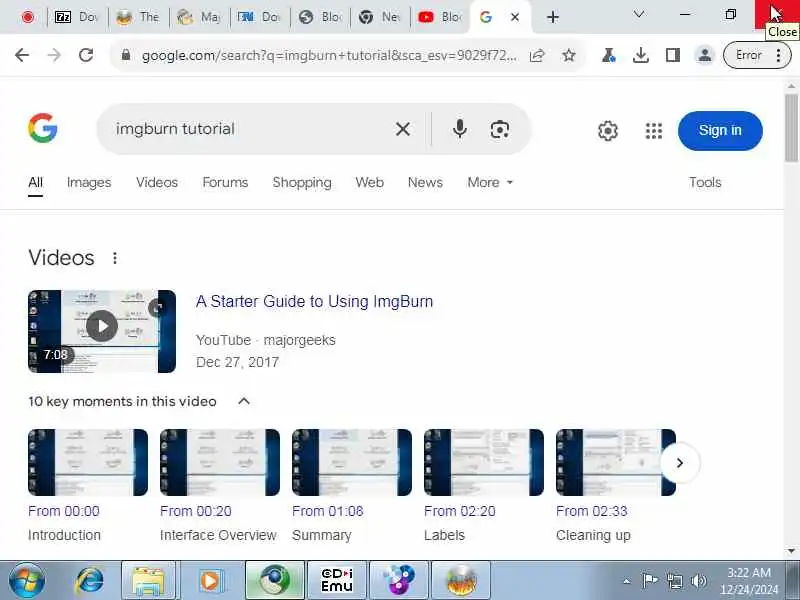Open the volume speaker tray icon
The image size is (800, 600).
point(698,581)
